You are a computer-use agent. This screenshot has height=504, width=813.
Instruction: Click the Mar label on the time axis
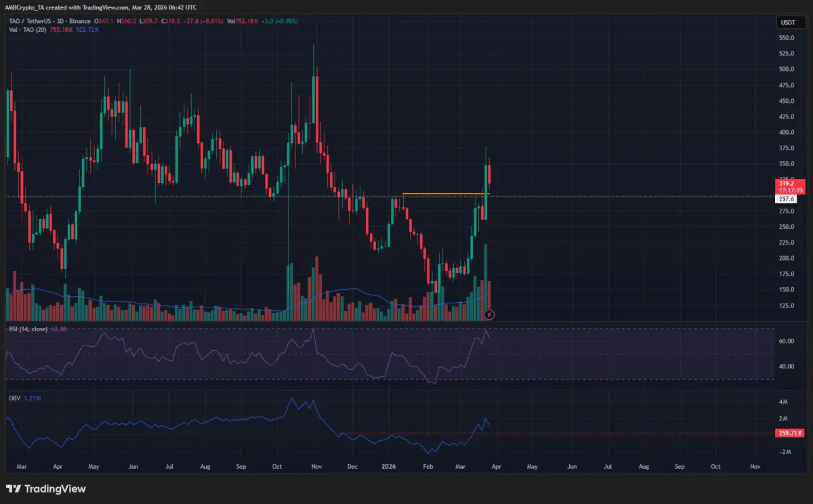tap(21, 467)
